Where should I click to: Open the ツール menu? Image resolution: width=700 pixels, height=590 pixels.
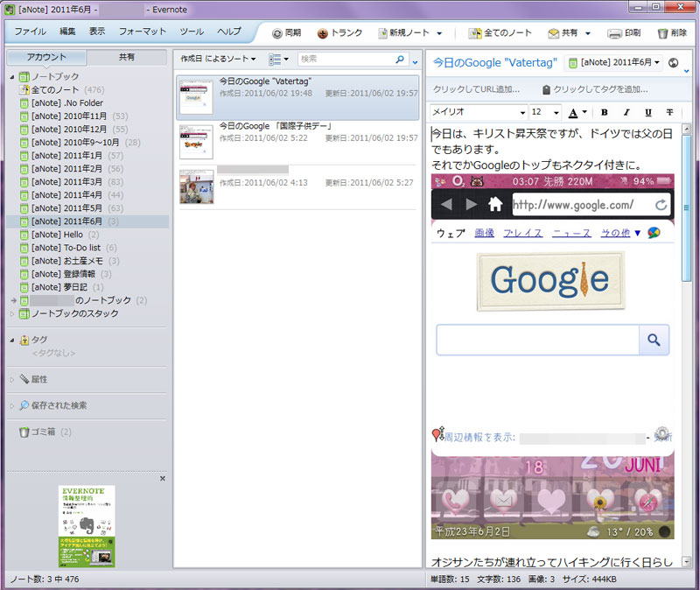point(192,32)
